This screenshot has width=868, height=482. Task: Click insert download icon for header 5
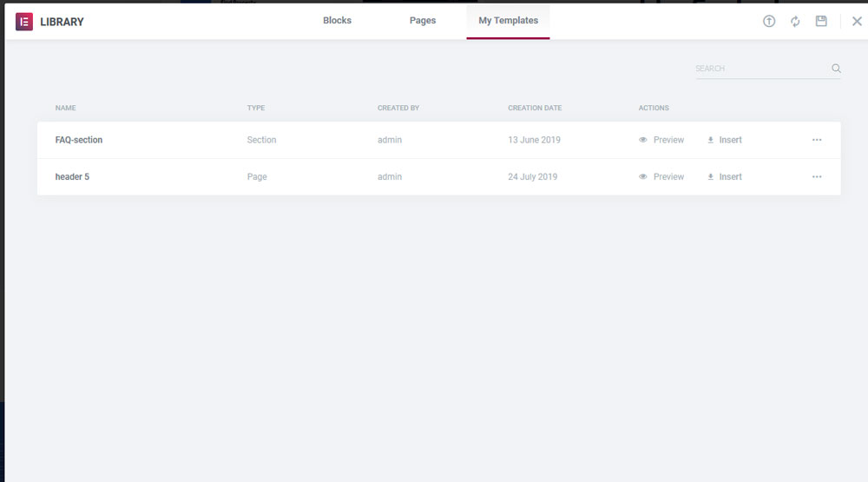711,177
